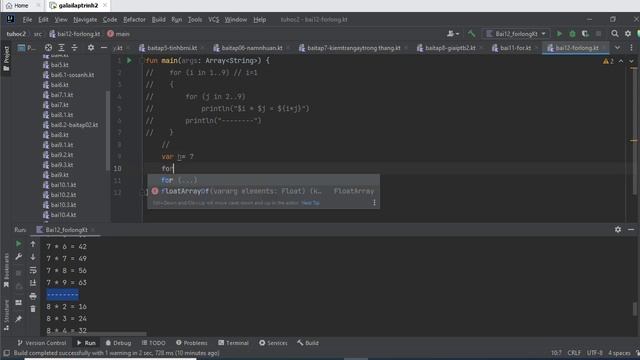Open bai8.2-baitap02.kt in Project tree
The image size is (640, 360).
(74, 125)
